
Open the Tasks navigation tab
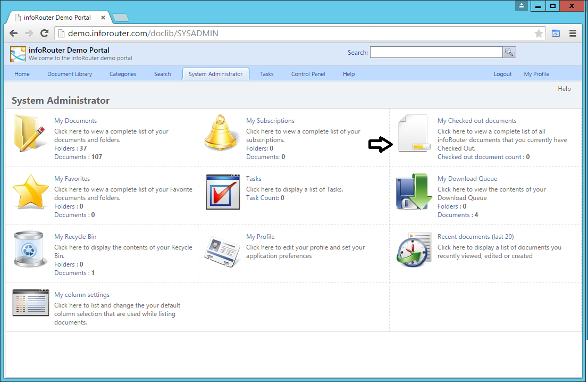click(267, 74)
